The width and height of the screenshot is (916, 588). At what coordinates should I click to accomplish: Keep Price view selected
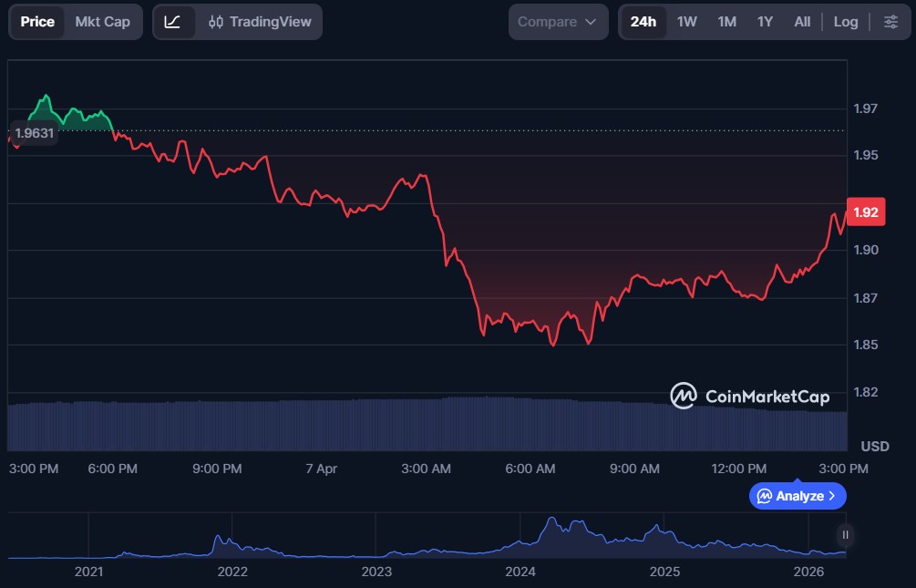coord(36,21)
